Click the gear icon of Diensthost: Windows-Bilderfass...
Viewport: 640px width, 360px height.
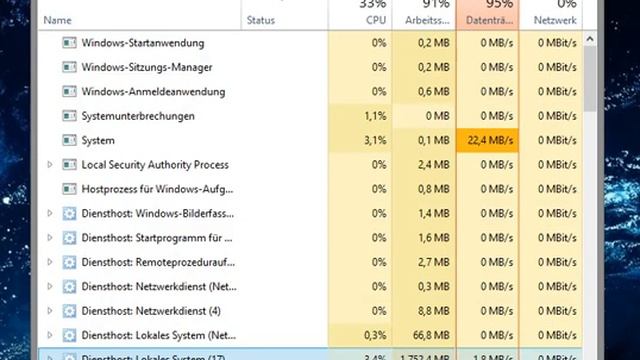[x=69, y=213]
